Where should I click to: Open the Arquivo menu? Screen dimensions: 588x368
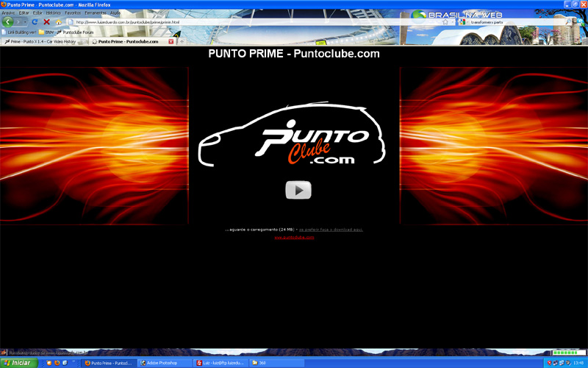coord(8,13)
